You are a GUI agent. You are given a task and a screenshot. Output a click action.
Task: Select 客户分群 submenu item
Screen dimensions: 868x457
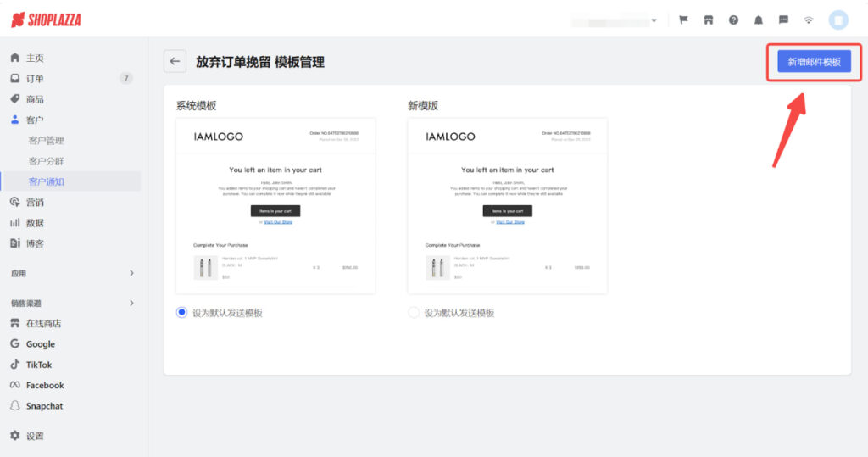[47, 161]
